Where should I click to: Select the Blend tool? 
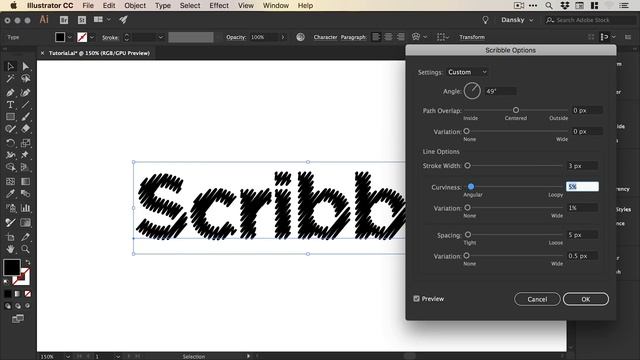[25, 194]
